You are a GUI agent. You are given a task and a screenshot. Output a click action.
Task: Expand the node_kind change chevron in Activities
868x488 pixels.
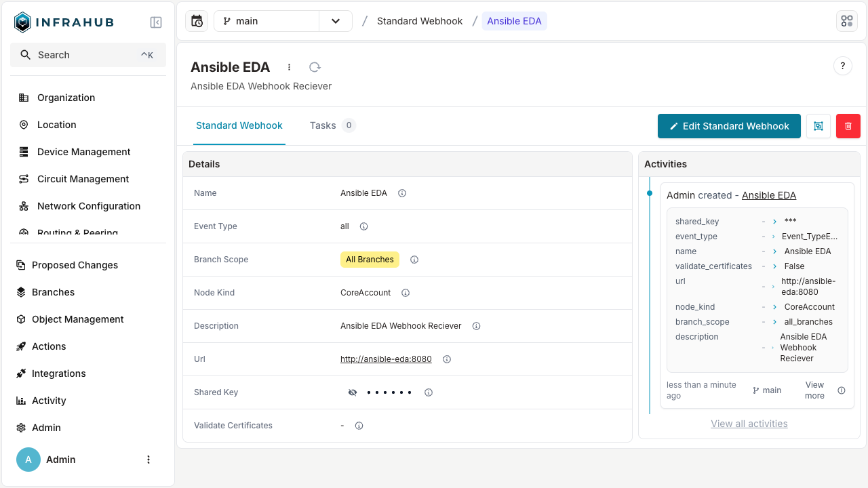point(775,306)
